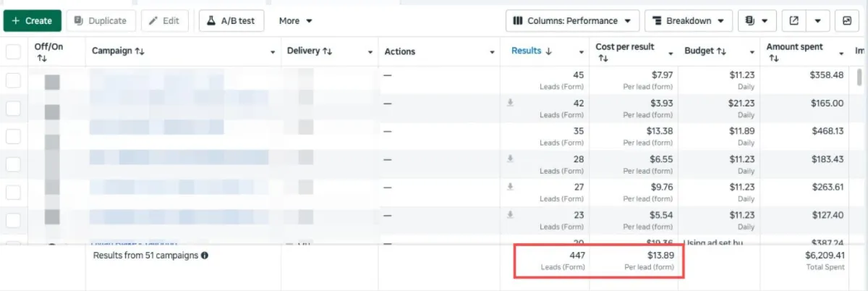Click the sort arrows under Off/On header
Viewport: 868px width, 291px height.
click(41, 58)
